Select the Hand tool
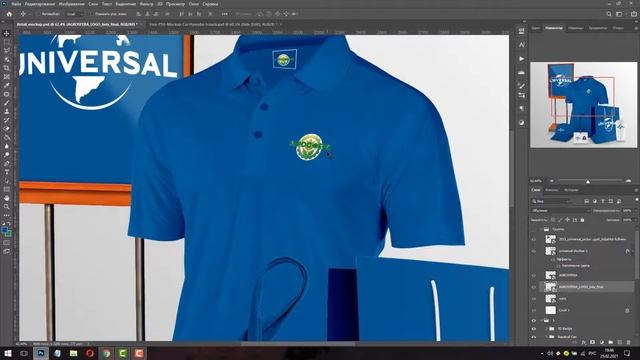This screenshot has width=640, height=360. [7, 198]
